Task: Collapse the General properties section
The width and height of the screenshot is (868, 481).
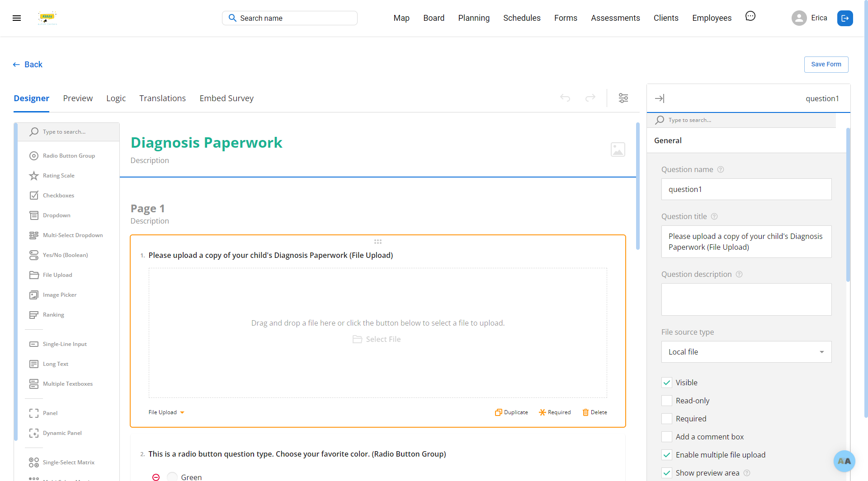Action: (668, 140)
